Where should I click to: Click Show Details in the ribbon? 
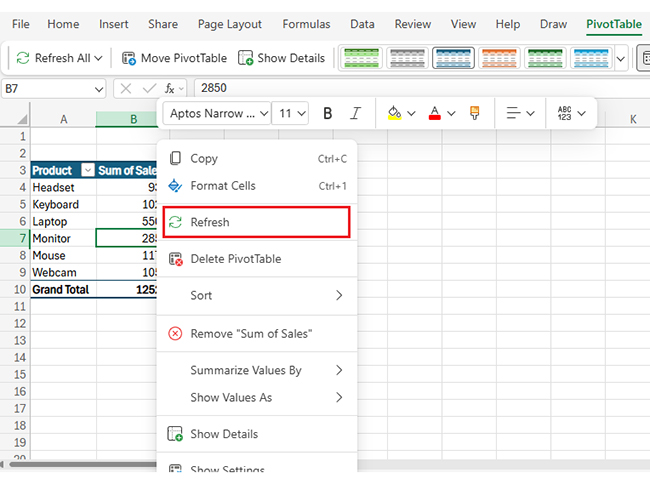(281, 58)
